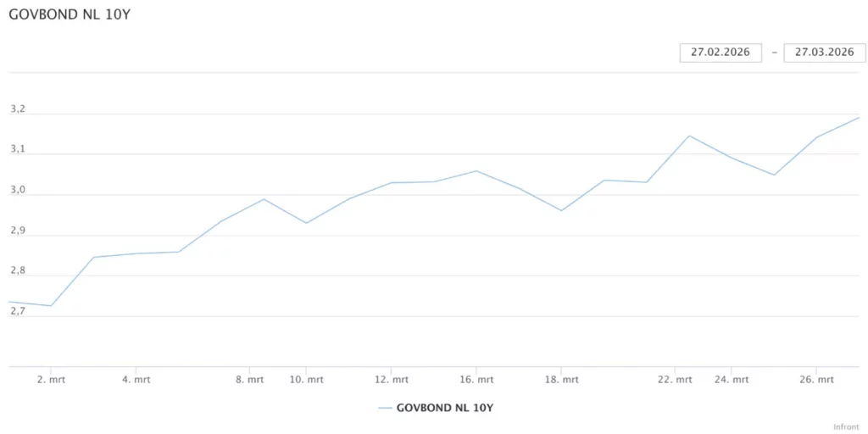Select the 8. mrt axis date
The image size is (868, 434).
click(250, 380)
